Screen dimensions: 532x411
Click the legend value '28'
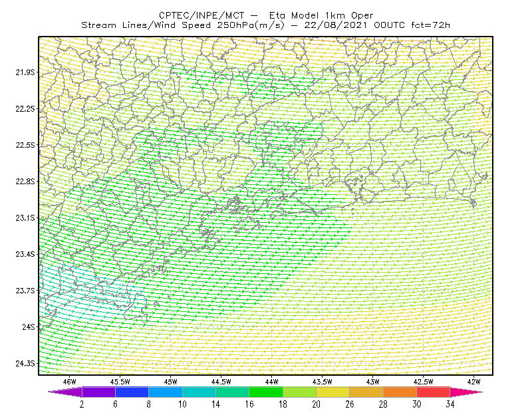click(x=383, y=404)
